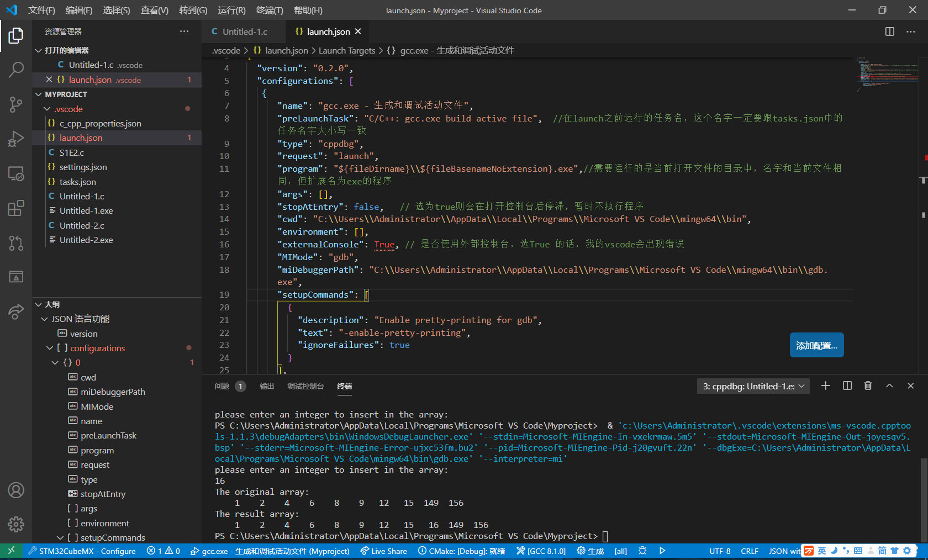This screenshot has width=928, height=560.
Task: Click the status bar debug bug icon
Action: (x=642, y=551)
